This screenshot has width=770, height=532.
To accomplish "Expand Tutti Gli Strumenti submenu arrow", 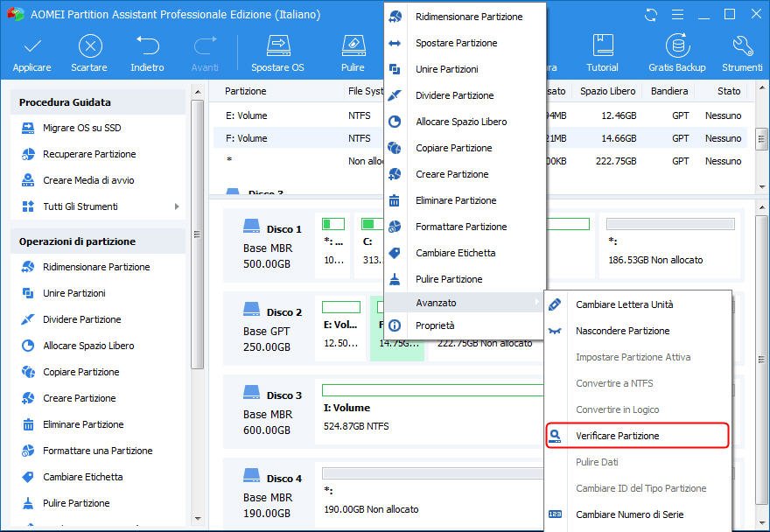I will click(x=177, y=206).
